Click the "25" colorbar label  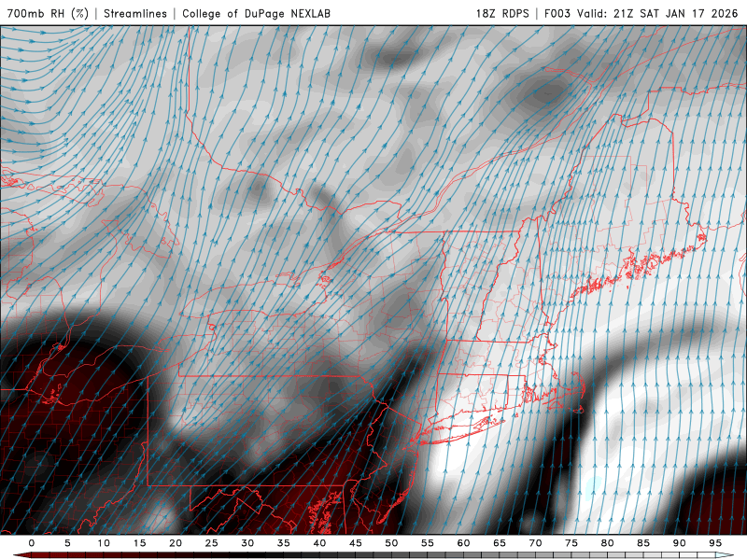(212, 543)
